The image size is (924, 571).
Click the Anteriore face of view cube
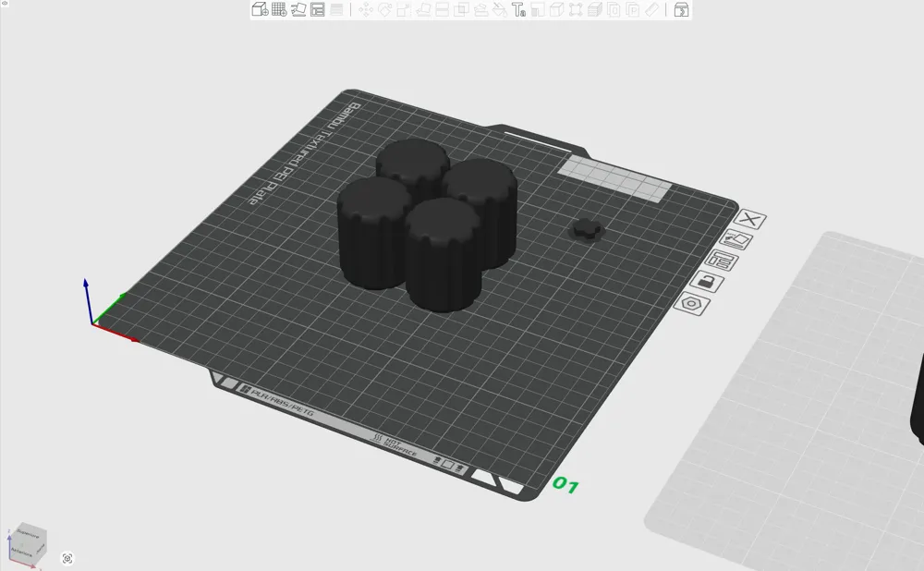(22, 553)
